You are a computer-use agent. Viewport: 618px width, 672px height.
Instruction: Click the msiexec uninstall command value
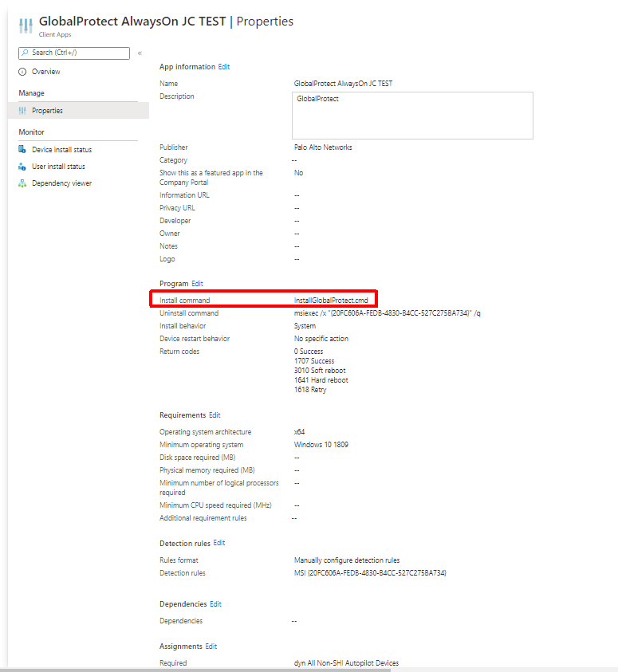[x=387, y=313]
